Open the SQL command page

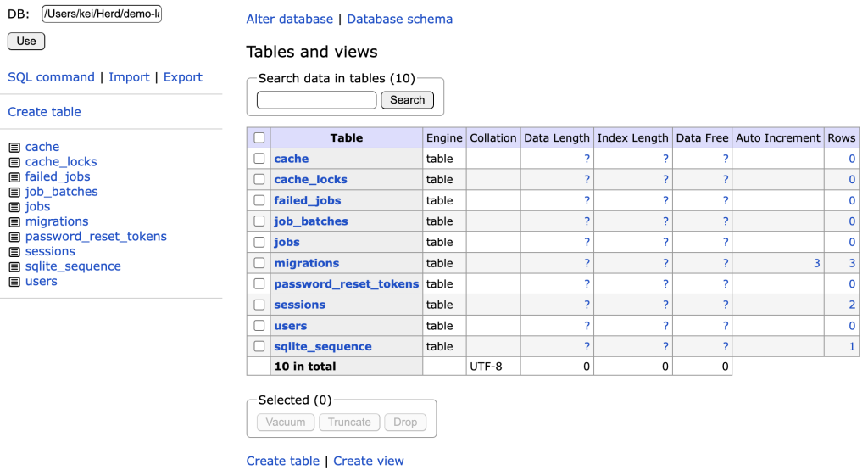[51, 77]
